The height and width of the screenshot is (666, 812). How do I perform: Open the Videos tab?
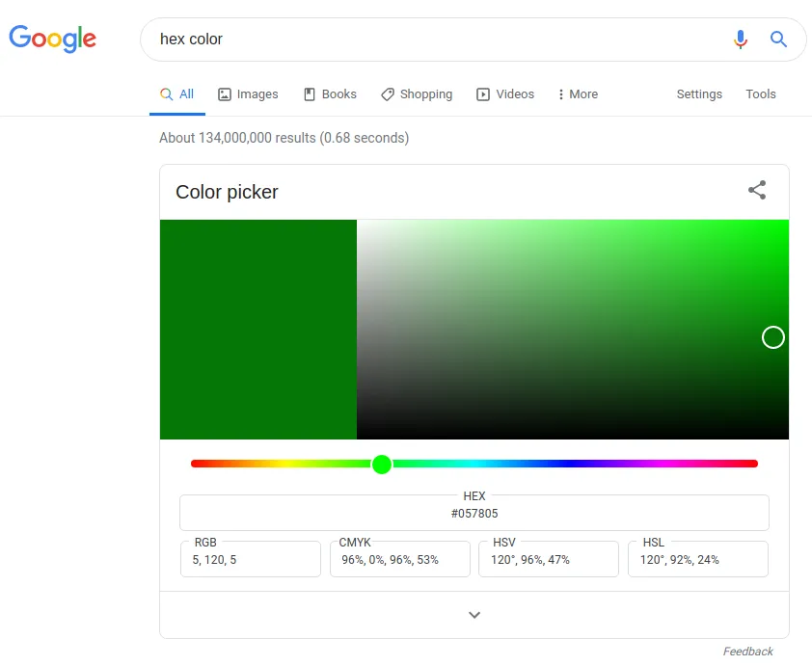505,94
